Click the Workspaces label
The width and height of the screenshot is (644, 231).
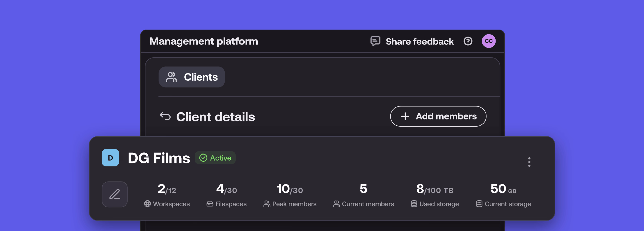tap(171, 204)
